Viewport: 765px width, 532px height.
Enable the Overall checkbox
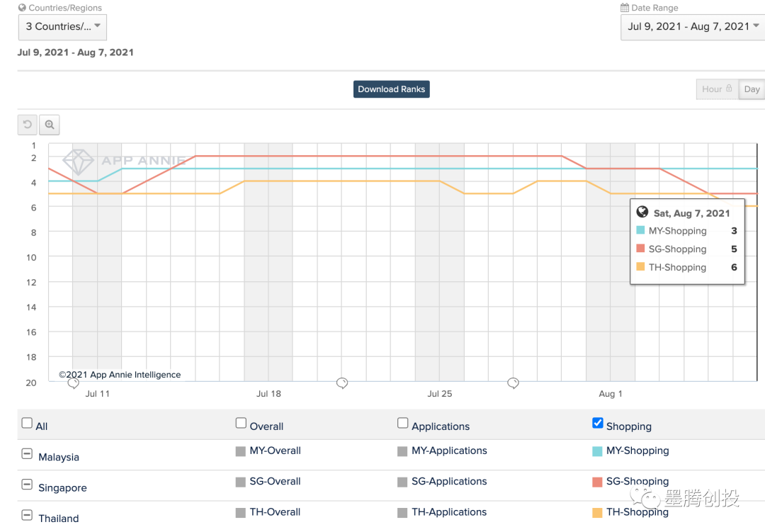(241, 424)
